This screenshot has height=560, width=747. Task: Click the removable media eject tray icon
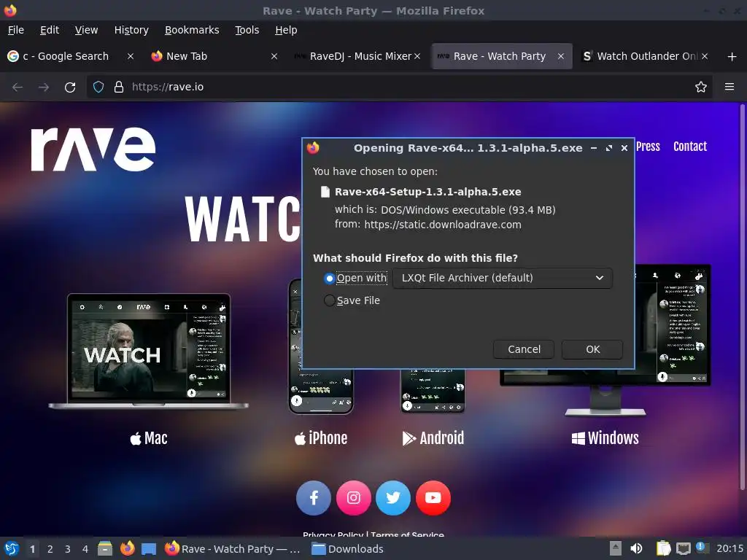tap(616, 548)
